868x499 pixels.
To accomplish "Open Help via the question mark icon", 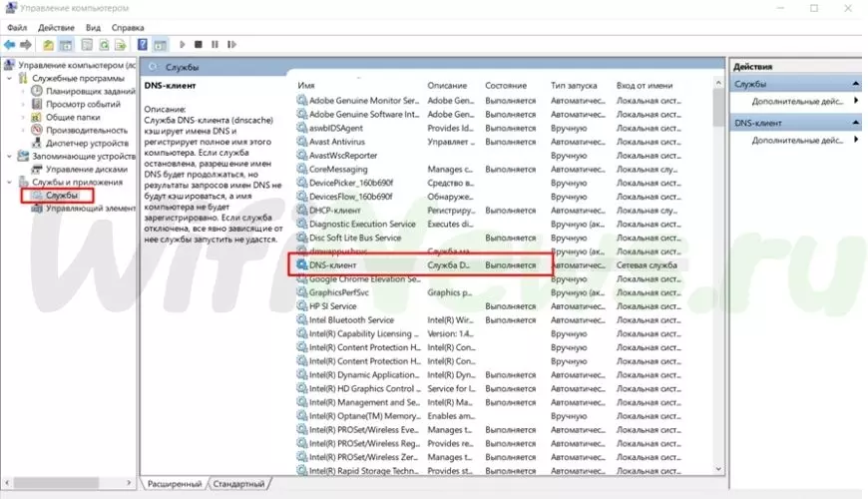I will tap(143, 45).
